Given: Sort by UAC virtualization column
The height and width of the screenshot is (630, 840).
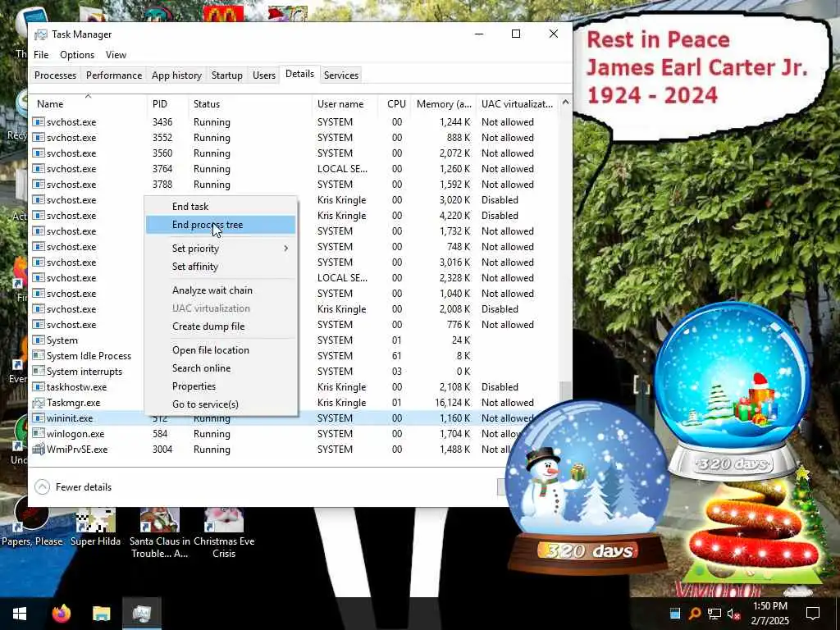Looking at the screenshot, I should point(517,104).
